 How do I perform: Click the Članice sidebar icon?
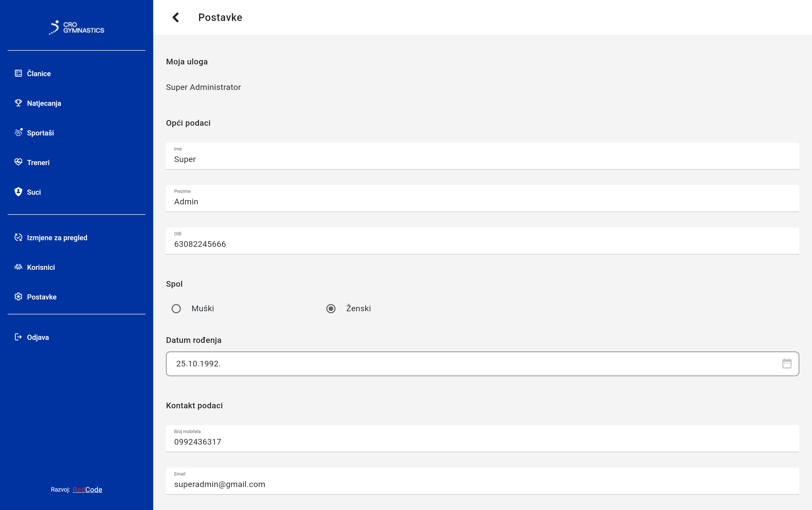pos(18,73)
